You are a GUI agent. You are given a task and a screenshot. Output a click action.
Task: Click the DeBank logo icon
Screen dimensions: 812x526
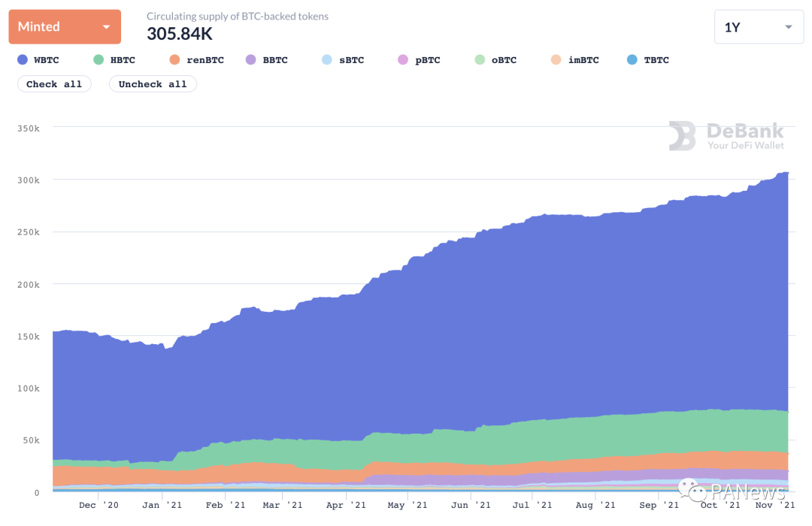683,136
